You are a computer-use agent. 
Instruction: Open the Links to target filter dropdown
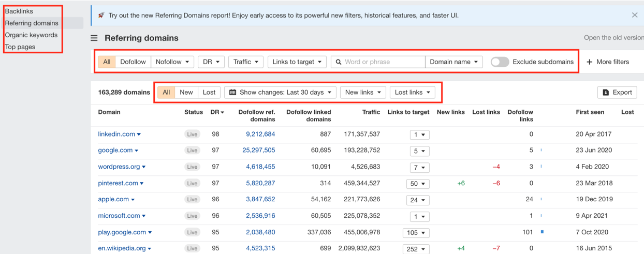pos(297,62)
